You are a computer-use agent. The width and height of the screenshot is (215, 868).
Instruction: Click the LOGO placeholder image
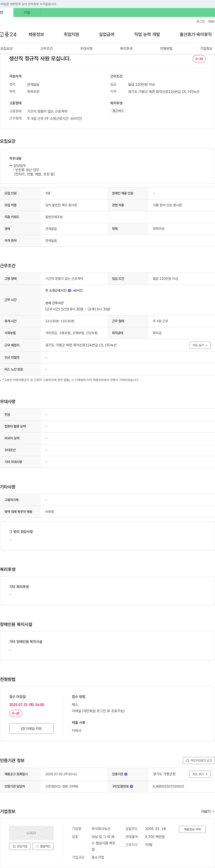click(x=31, y=833)
